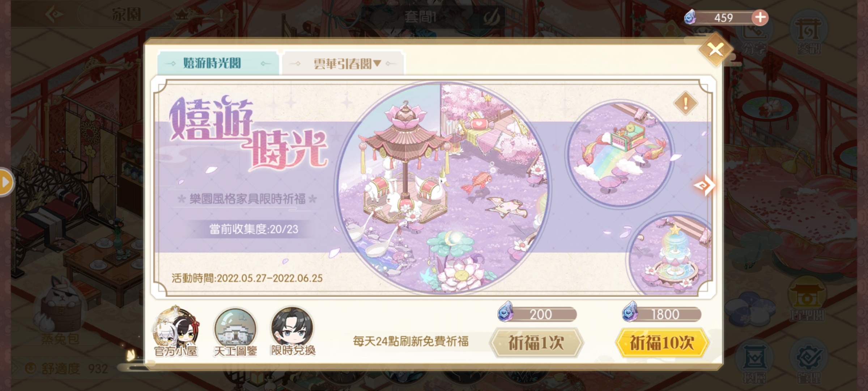Click the 祈福10次 button

661,342
